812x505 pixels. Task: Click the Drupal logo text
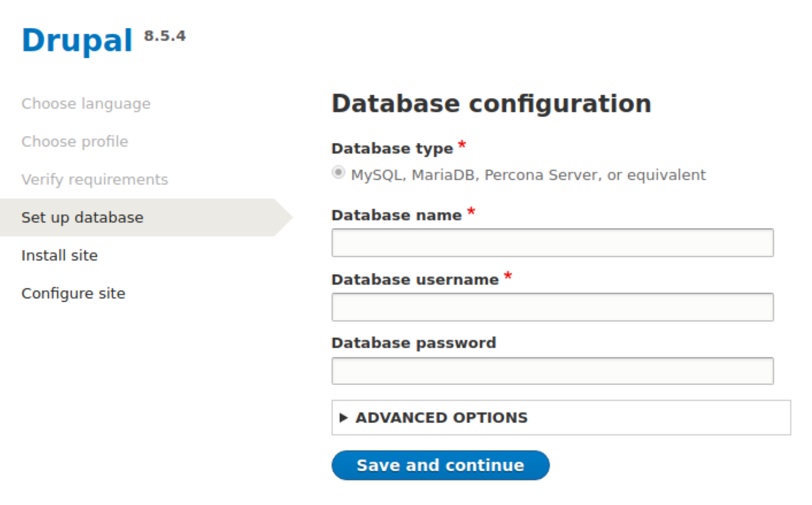point(77,41)
